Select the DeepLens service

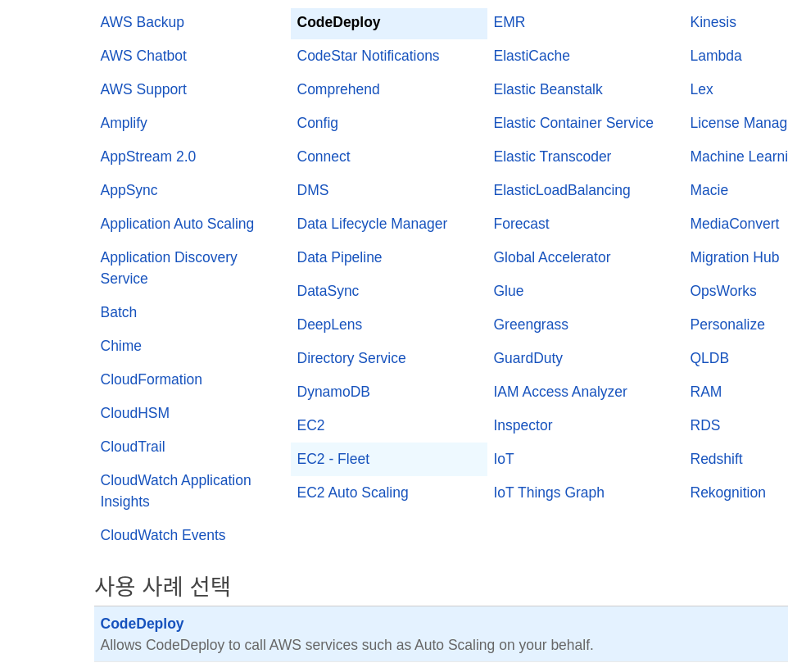329,325
